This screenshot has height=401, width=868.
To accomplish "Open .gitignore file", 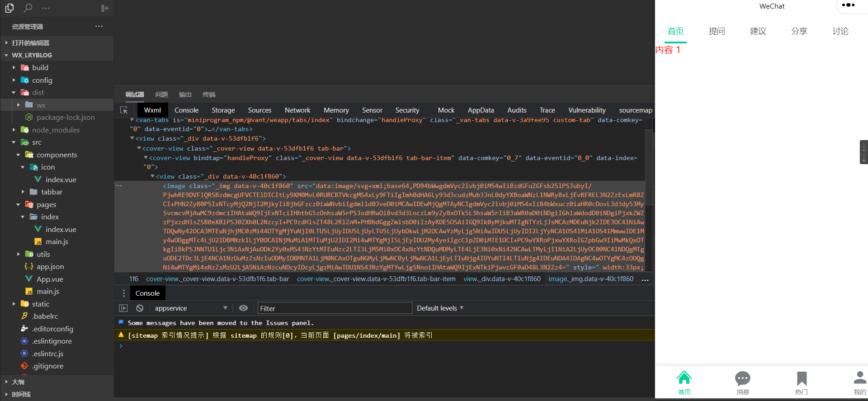I will point(47,366).
